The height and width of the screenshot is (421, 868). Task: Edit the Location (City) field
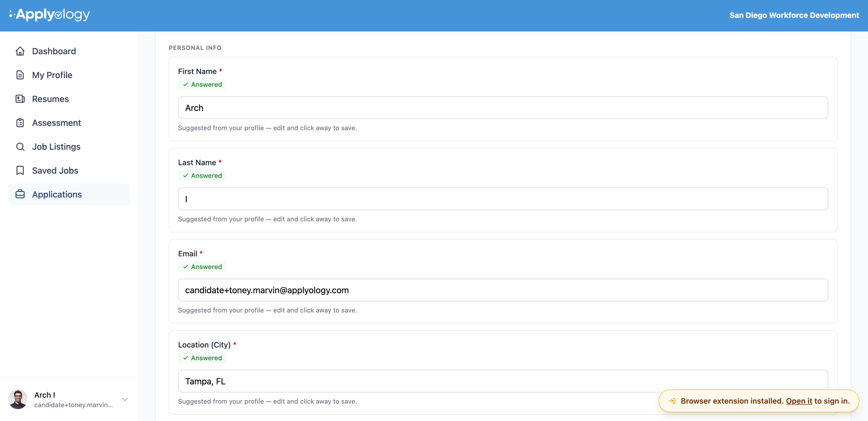click(503, 381)
